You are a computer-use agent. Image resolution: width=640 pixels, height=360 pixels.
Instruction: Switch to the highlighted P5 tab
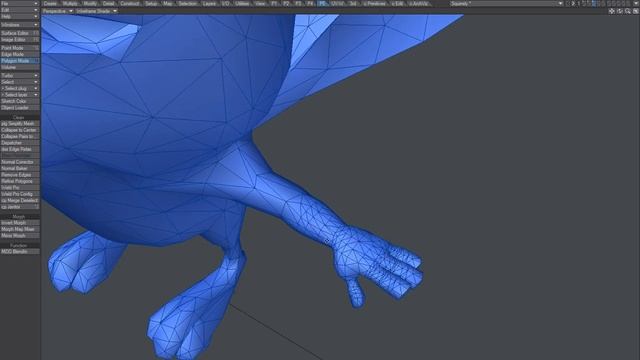click(323, 3)
